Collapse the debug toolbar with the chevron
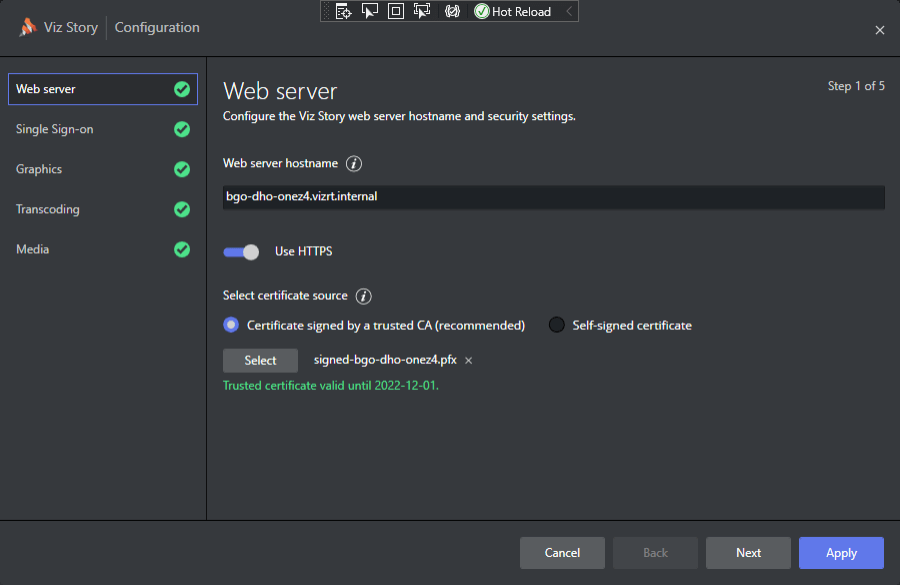 (x=570, y=11)
